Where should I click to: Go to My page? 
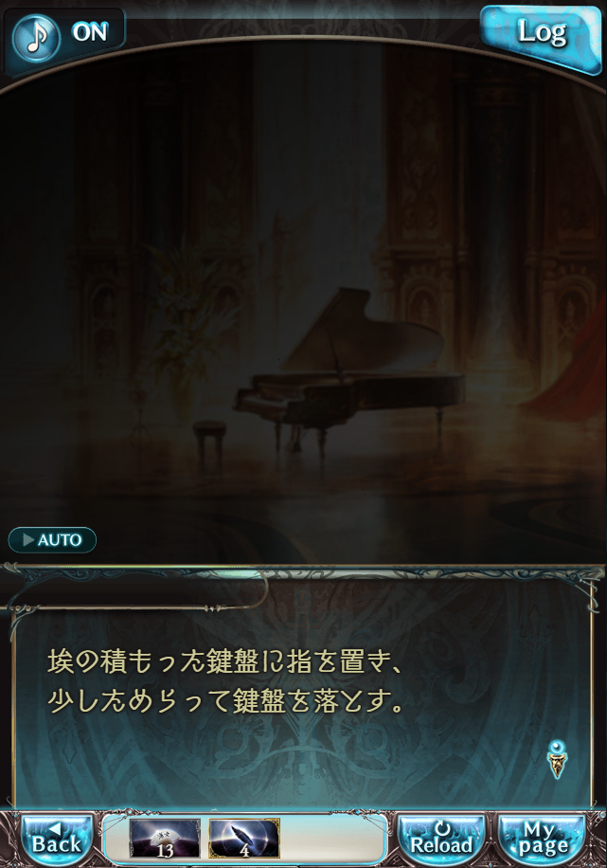[540, 838]
